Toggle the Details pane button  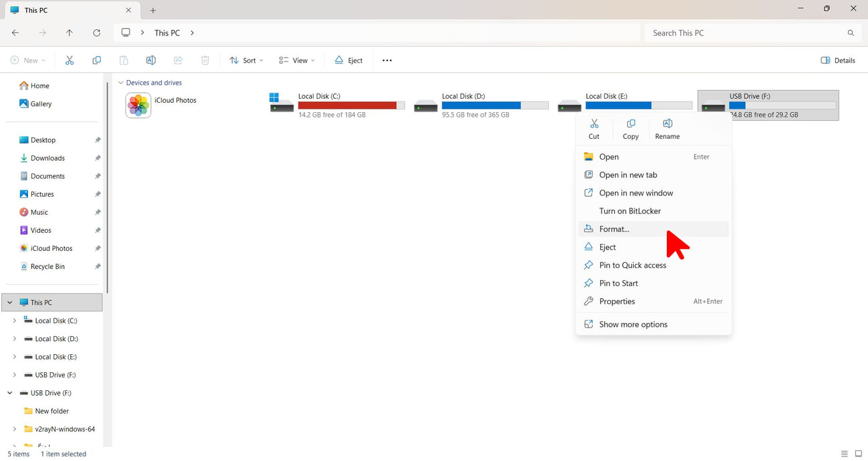(838, 60)
